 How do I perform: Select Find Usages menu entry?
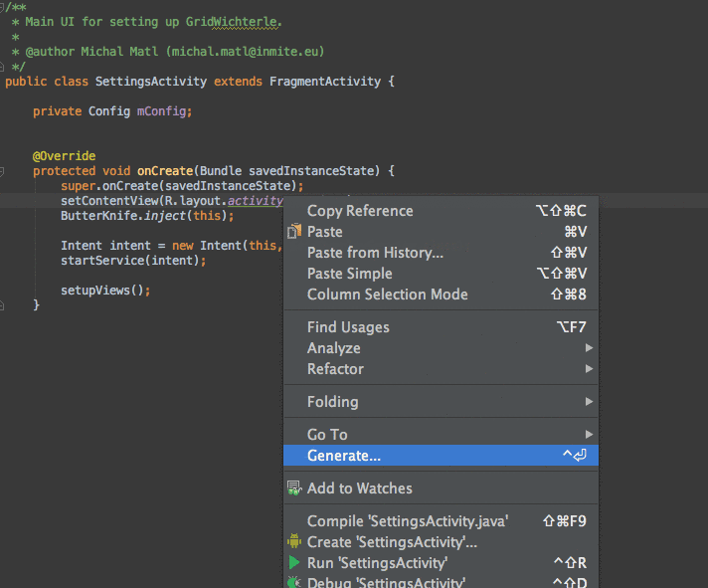(x=348, y=327)
